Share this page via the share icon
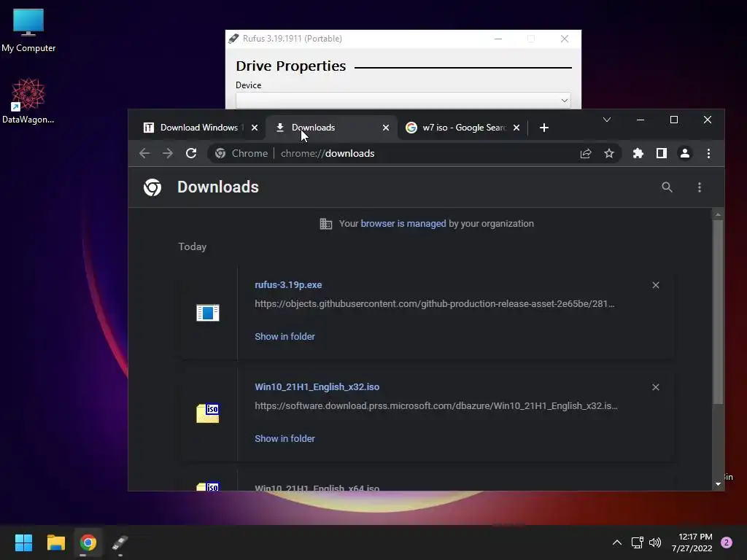The image size is (747, 560). [586, 153]
